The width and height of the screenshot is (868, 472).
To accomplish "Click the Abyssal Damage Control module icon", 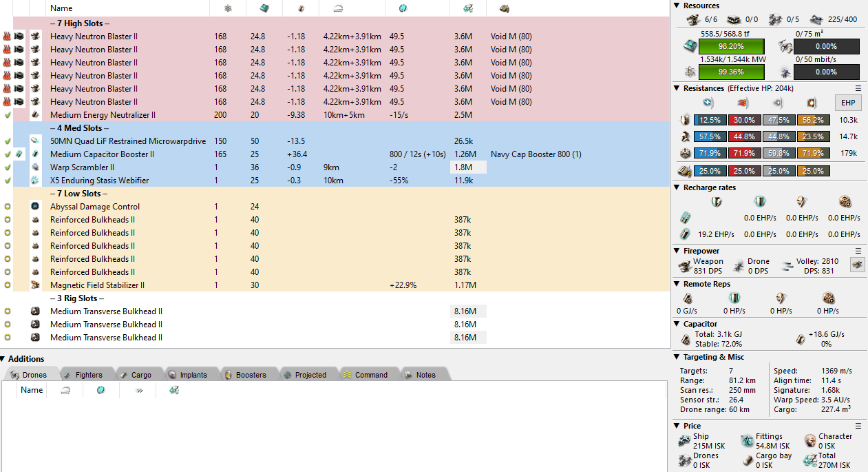I will pos(35,207).
